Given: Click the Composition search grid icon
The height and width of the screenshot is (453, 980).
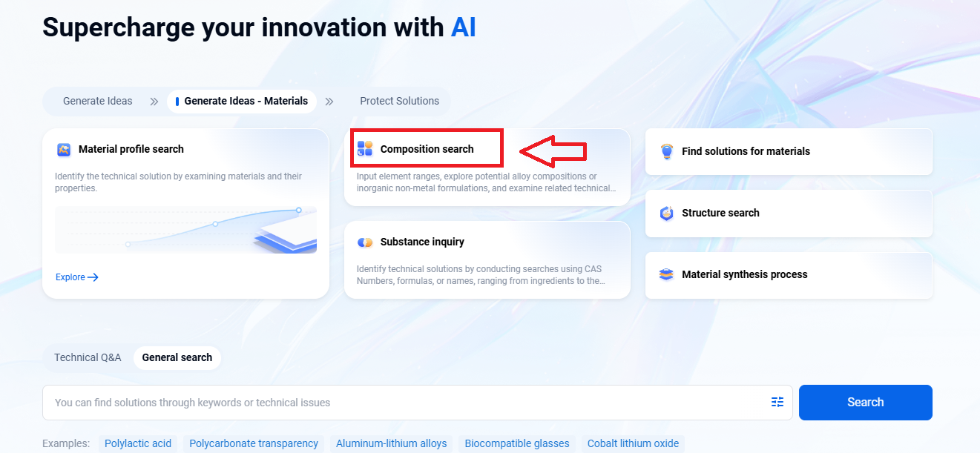Looking at the screenshot, I should (x=365, y=148).
